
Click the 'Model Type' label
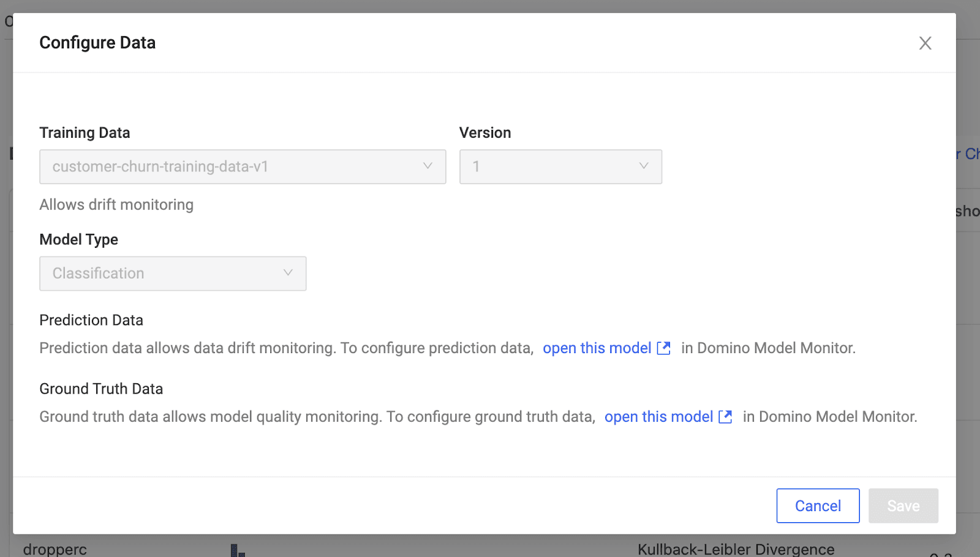click(78, 239)
